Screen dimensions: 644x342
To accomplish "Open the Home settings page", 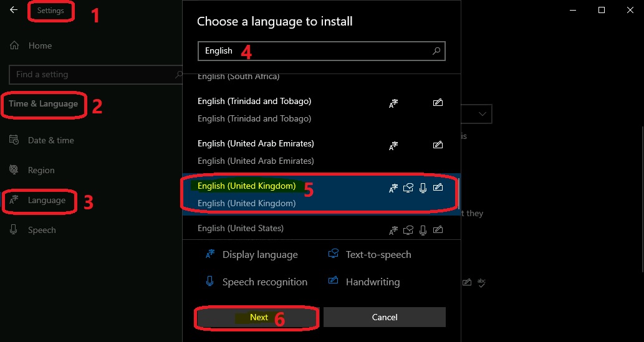I will 40,45.
